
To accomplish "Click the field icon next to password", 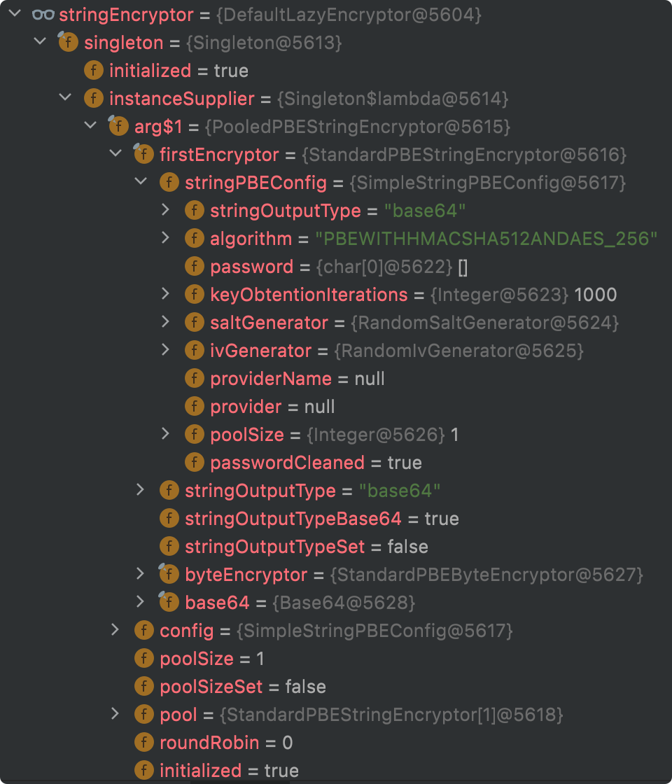I will point(194,266).
